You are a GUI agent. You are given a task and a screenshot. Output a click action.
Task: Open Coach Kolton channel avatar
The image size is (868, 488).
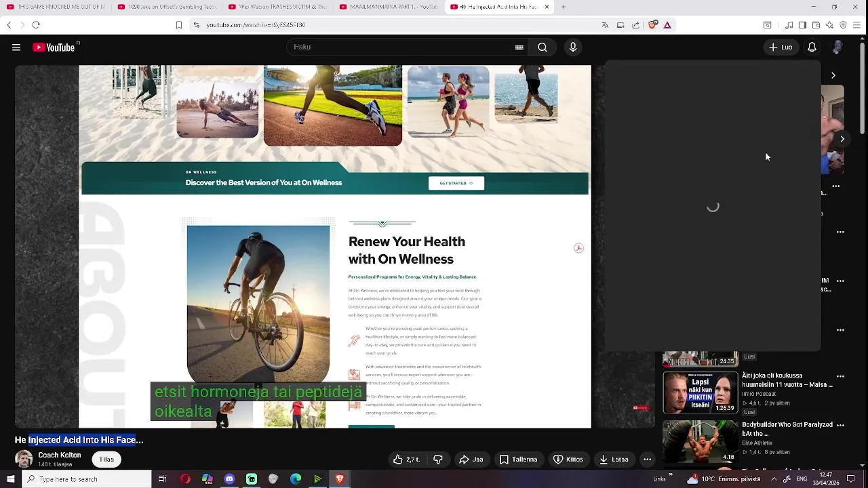click(24, 459)
